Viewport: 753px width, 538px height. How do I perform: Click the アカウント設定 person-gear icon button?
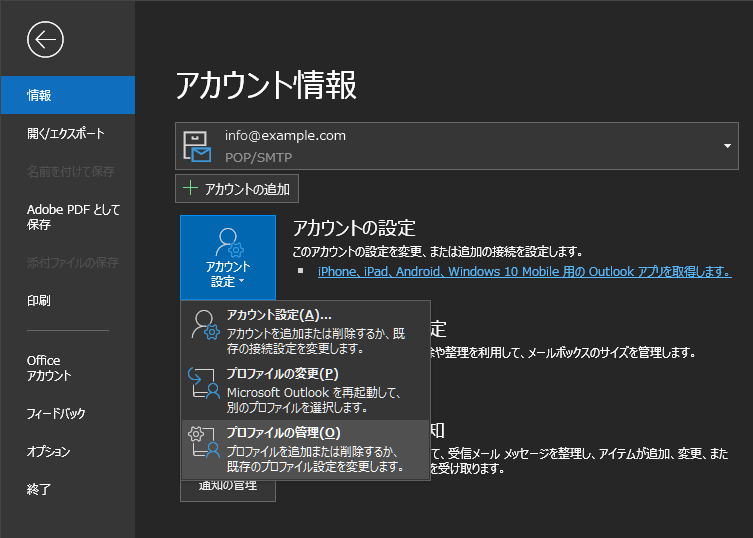(227, 244)
